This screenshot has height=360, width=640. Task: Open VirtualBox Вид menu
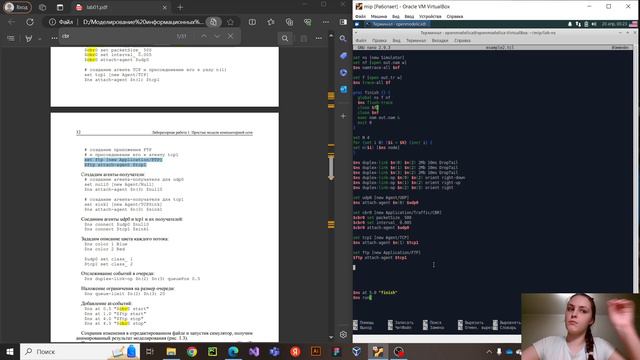point(396,16)
